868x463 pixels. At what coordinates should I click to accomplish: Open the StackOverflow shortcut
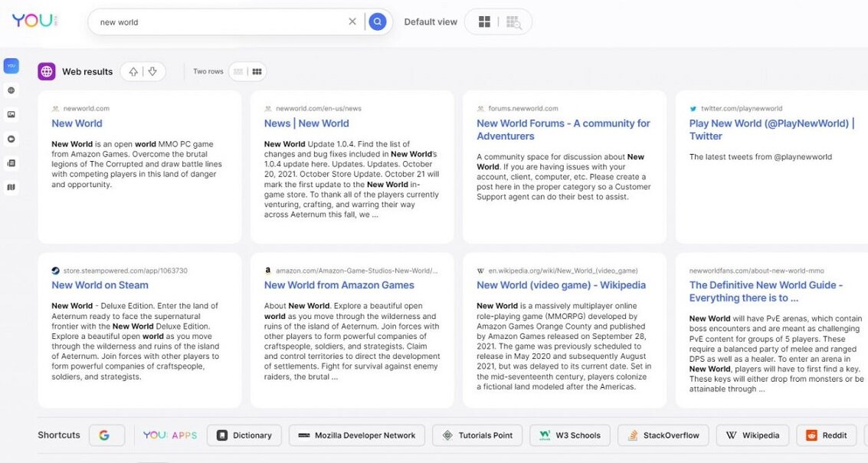pos(663,435)
